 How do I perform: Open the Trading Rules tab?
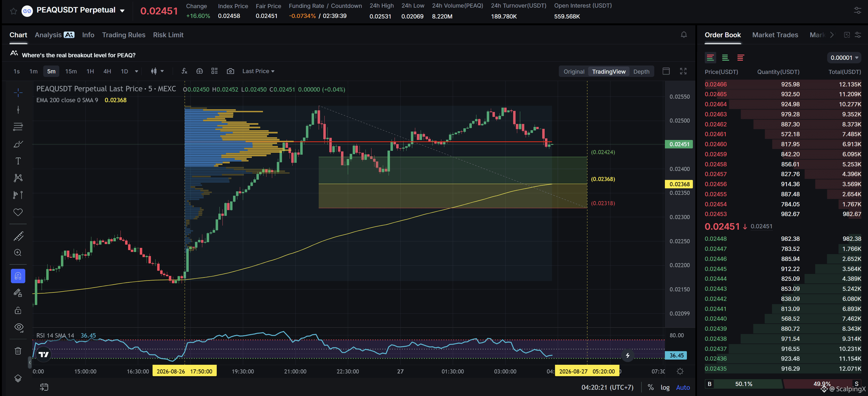[x=124, y=35]
